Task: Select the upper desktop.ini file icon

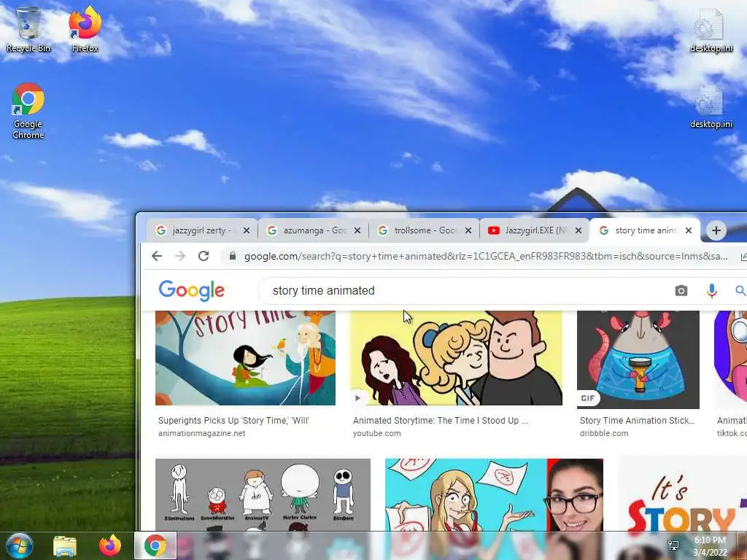Action: point(711,31)
